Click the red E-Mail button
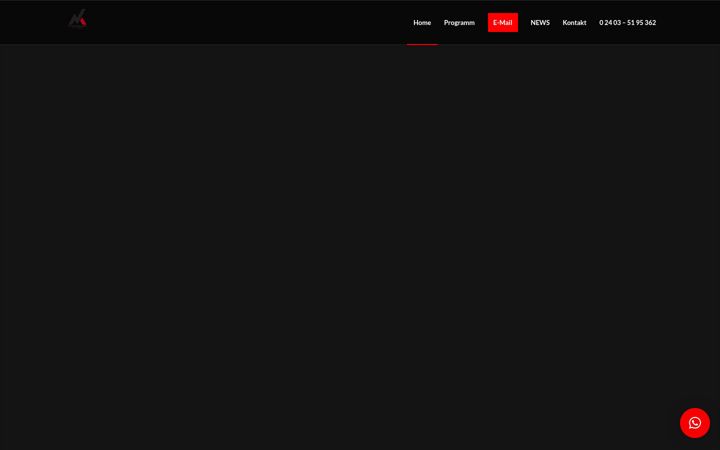The height and width of the screenshot is (450, 720). coord(502,22)
